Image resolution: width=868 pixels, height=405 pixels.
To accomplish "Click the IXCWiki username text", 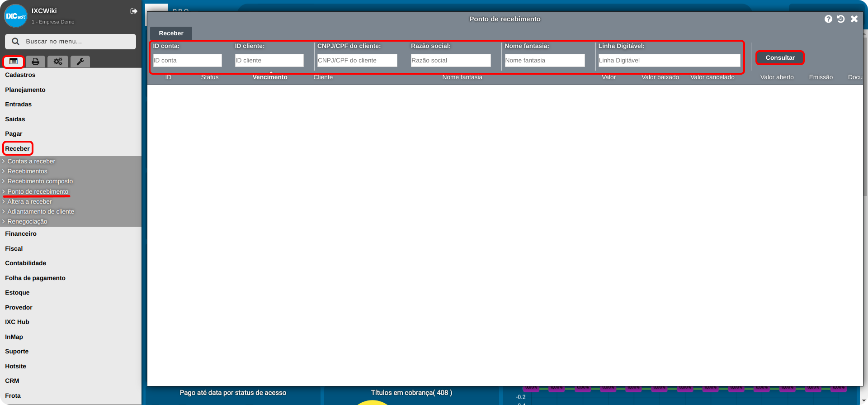I will (44, 11).
